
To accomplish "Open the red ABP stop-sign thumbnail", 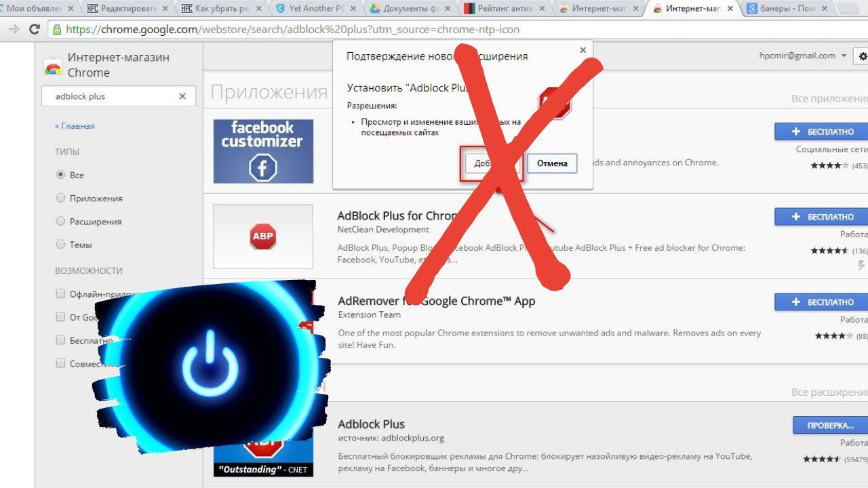I will [x=263, y=237].
